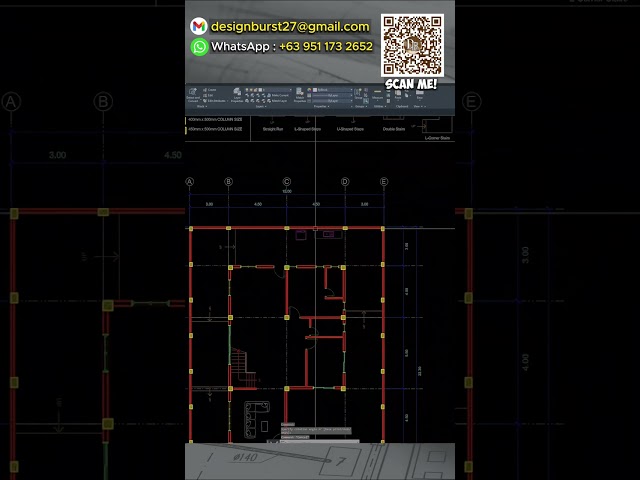
Task: Click the Base button in View panel
Action: click(419, 95)
